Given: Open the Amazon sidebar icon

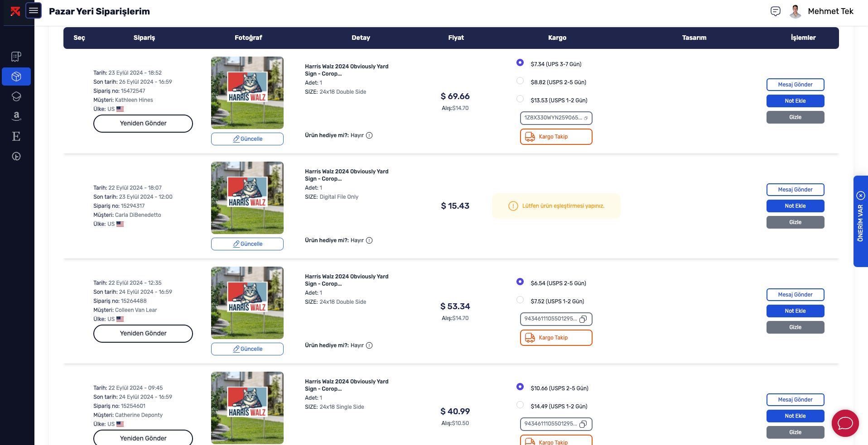Looking at the screenshot, I should tap(16, 116).
